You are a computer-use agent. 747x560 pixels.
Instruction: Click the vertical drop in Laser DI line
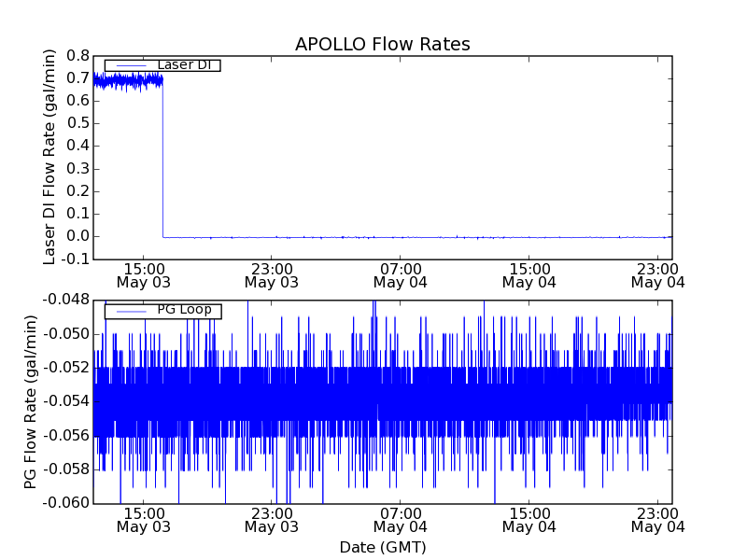tap(162, 159)
